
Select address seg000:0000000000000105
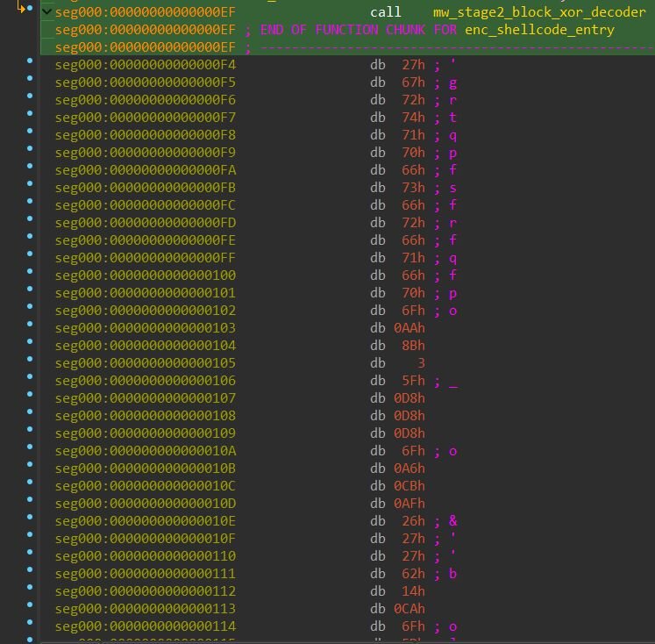point(145,363)
